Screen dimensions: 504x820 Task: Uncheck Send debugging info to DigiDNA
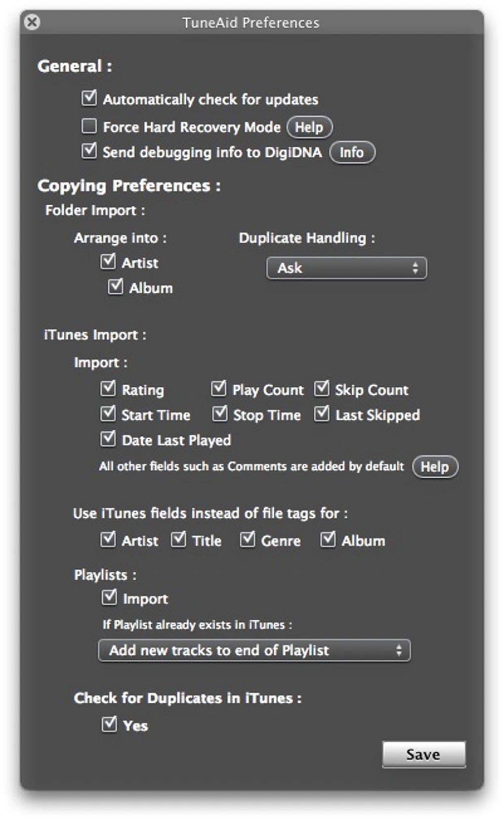tap(89, 151)
